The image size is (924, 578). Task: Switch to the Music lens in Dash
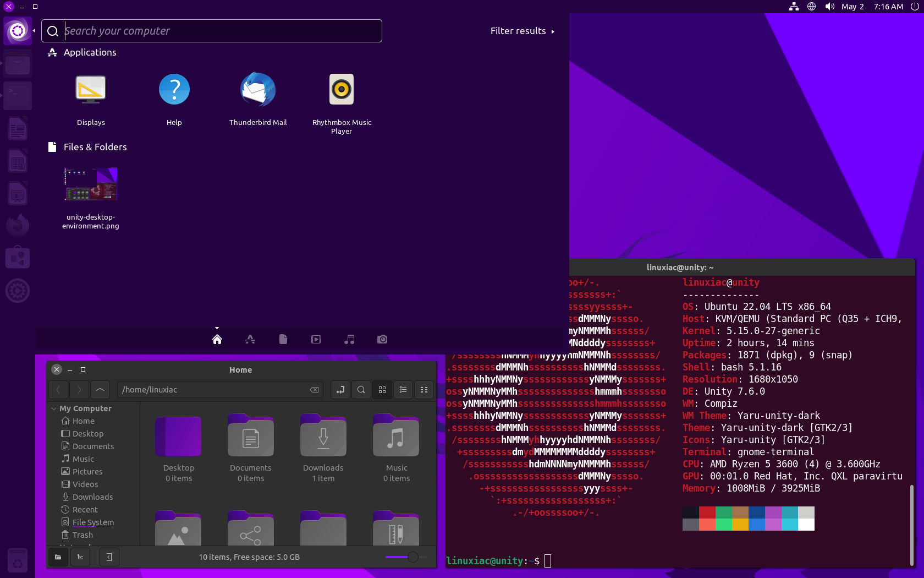tap(349, 339)
